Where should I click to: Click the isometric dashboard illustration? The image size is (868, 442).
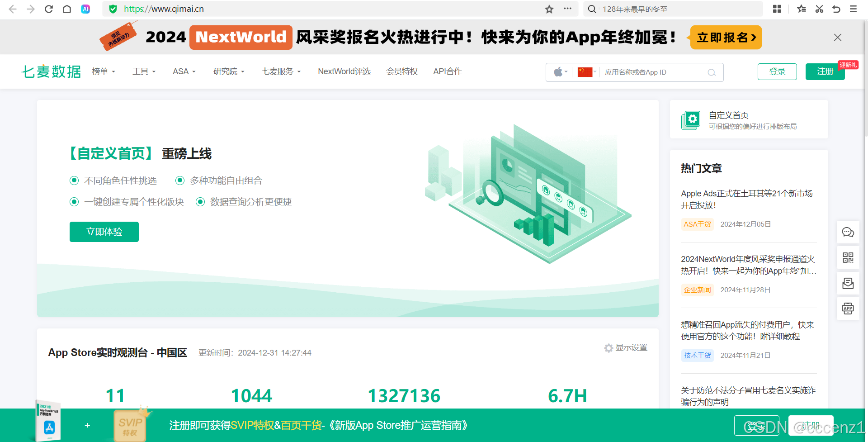pyautogui.click(x=528, y=194)
